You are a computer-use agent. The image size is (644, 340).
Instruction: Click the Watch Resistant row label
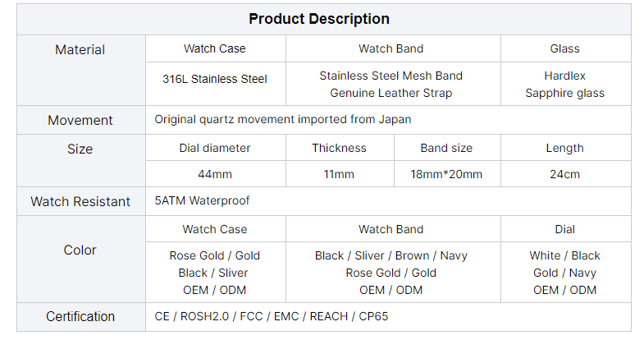(x=80, y=201)
